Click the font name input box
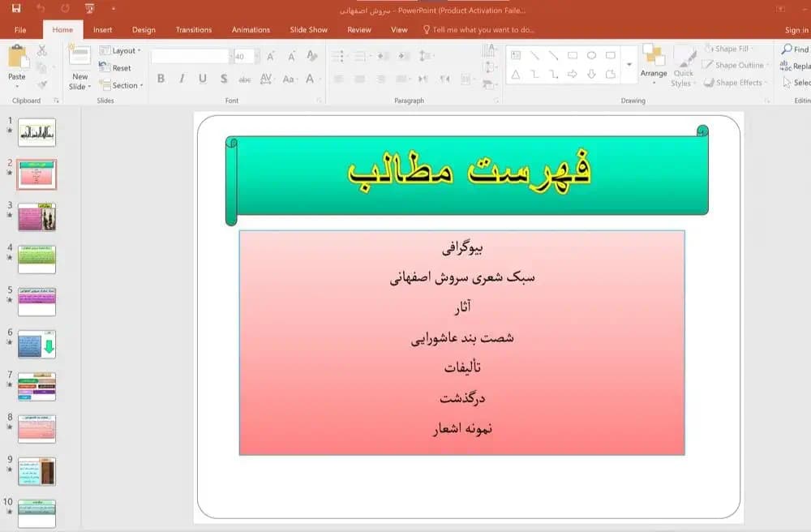811x532 pixels. pos(190,56)
